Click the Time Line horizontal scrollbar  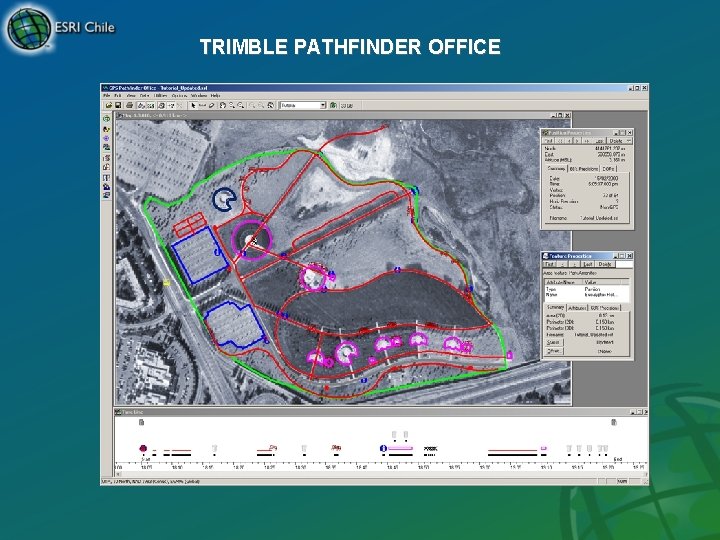[x=380, y=474]
